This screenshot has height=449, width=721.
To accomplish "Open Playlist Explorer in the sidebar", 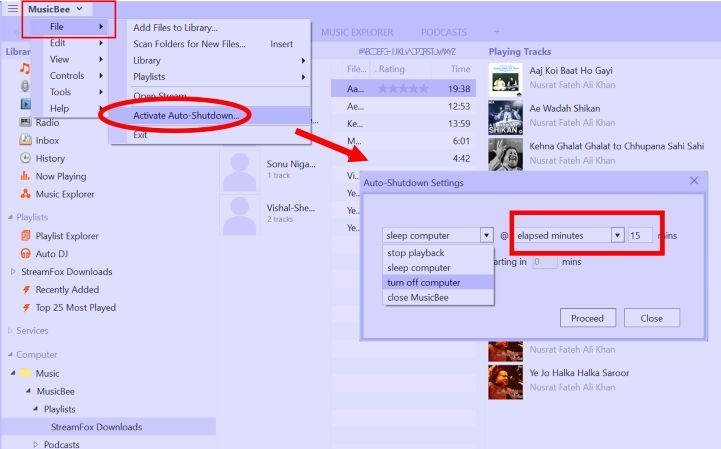I will click(x=28, y=235).
